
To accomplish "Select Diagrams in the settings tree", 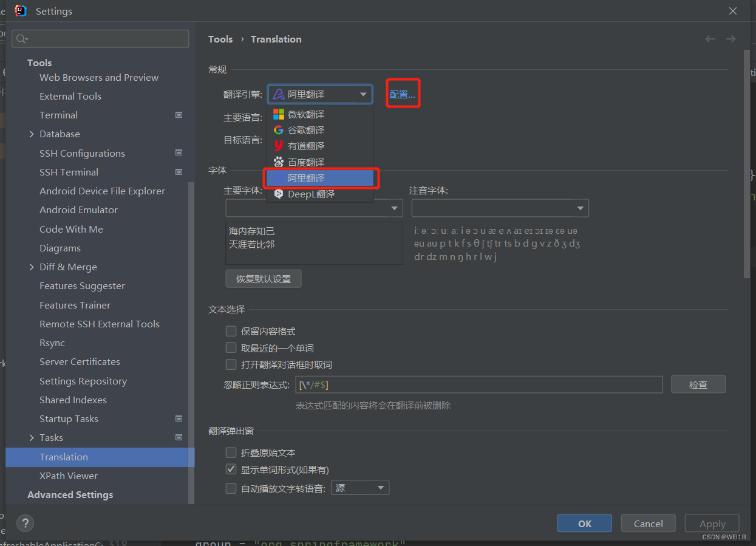I will (x=60, y=248).
